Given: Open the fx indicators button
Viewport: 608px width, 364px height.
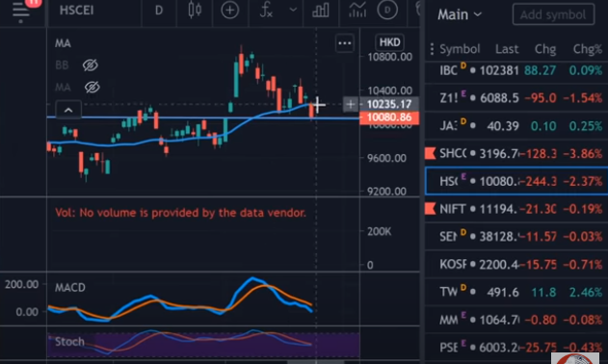Looking at the screenshot, I should click(266, 10).
